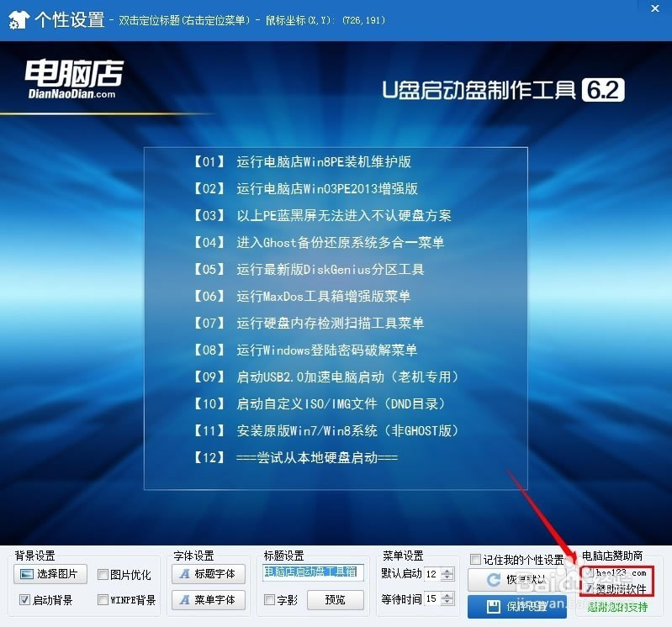Click the 默认启动 value field
This screenshot has height=627, width=672.
coord(432,574)
